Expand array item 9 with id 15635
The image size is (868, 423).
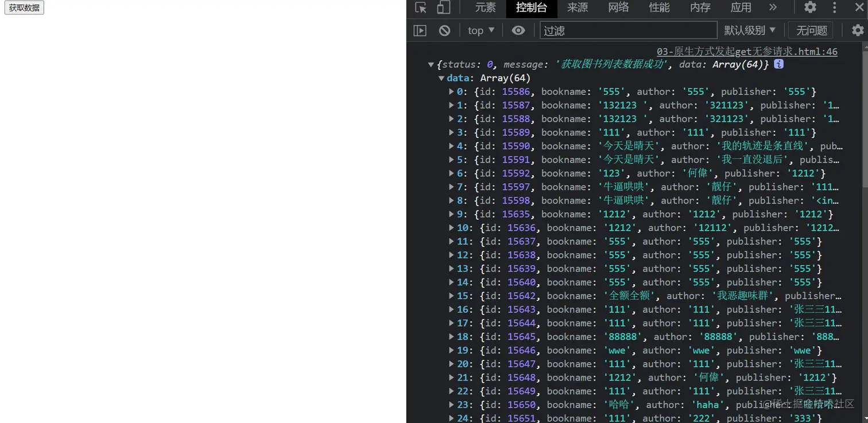coord(451,215)
